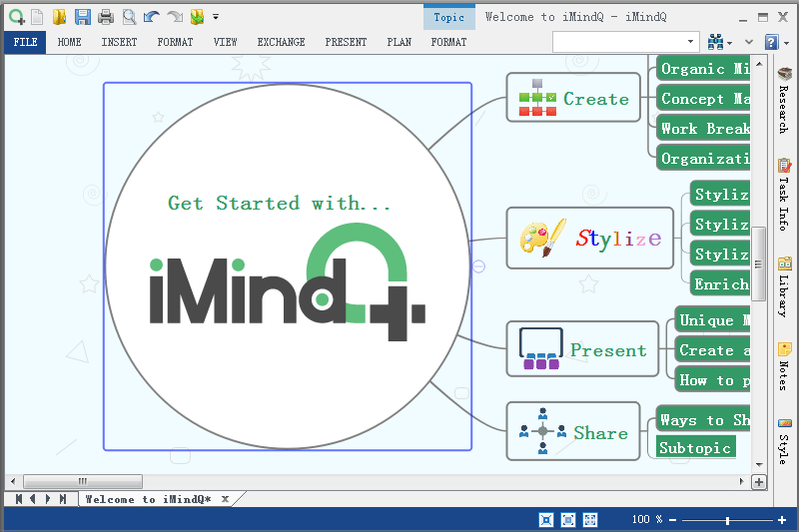Image resolution: width=799 pixels, height=532 pixels.
Task: Click the presentation audience icon in Present
Action: click(x=541, y=348)
